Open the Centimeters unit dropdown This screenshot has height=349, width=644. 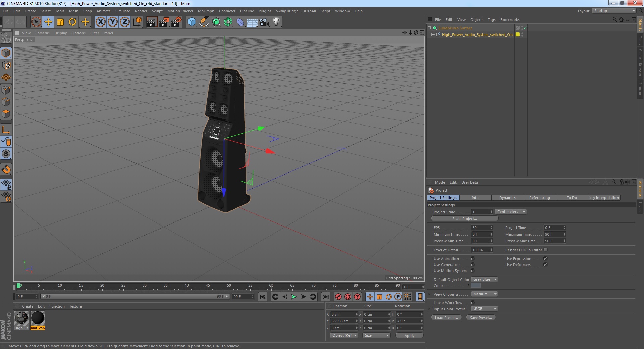click(511, 212)
